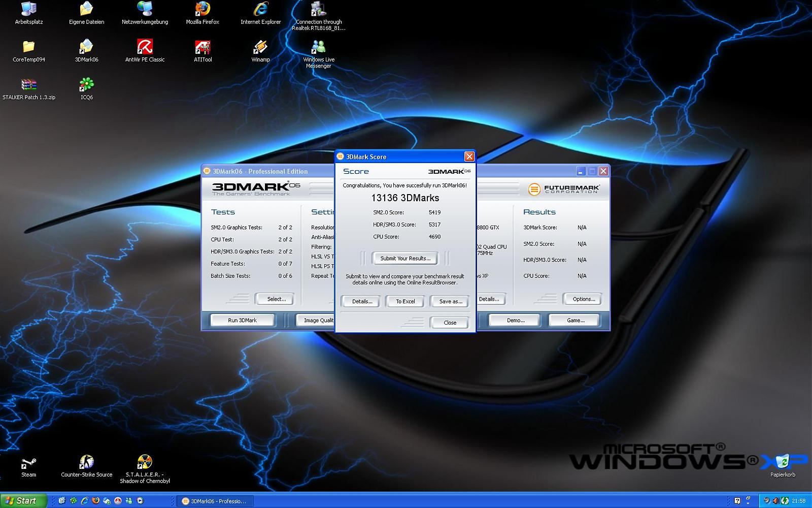
Task: Click the 3DMark Score N/A result row
Action: [555, 228]
